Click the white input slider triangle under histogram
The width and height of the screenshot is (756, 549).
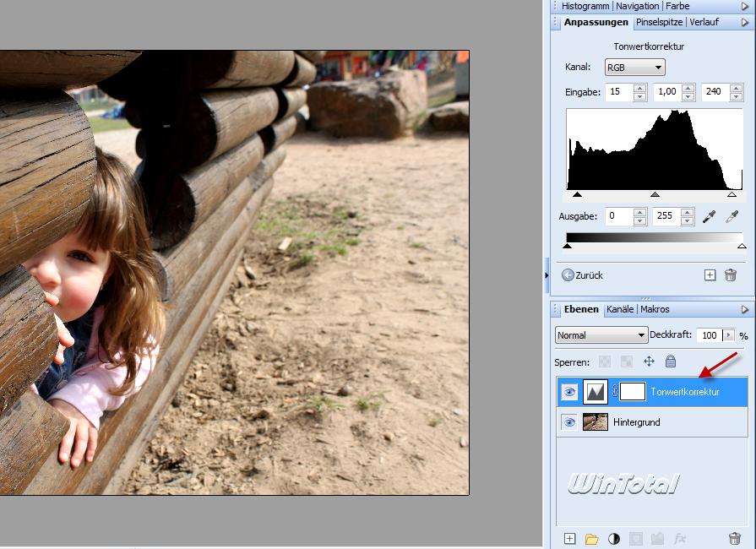[x=732, y=195]
